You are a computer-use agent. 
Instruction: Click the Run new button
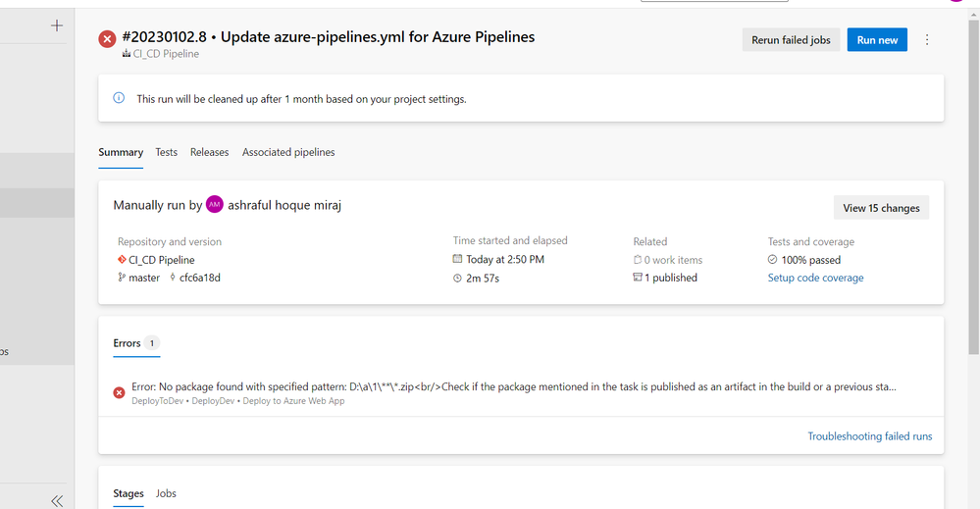pyautogui.click(x=877, y=40)
